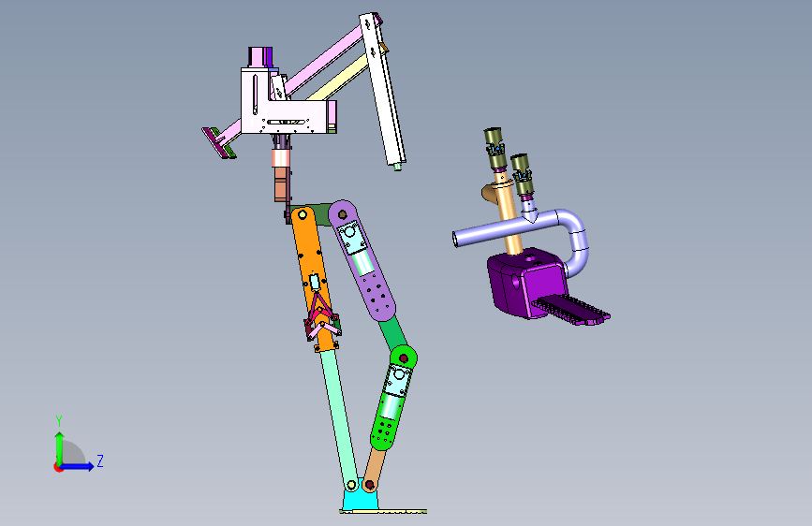The image size is (812, 526).
Task: Click the green Y axis arrow of triad
Action: 60,447
